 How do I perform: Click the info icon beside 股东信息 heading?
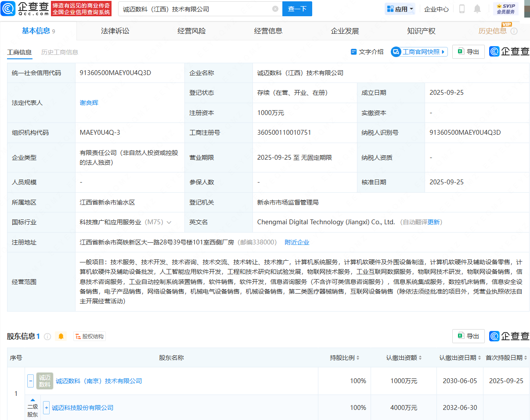(x=47, y=336)
